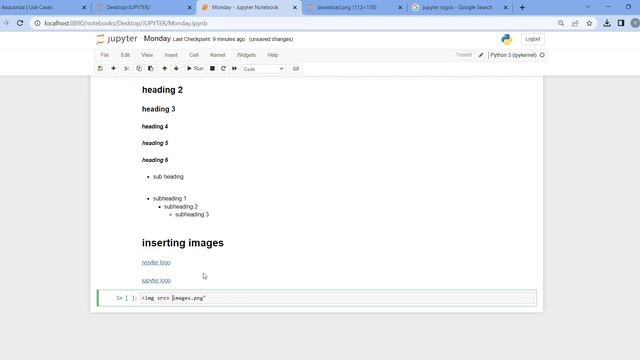Rename the notebook title Monday

click(157, 39)
